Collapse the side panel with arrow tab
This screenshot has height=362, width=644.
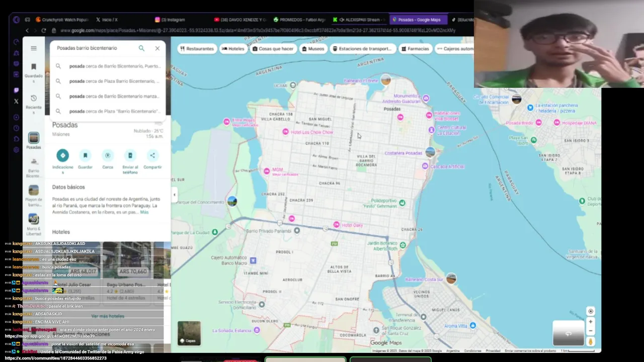click(174, 195)
